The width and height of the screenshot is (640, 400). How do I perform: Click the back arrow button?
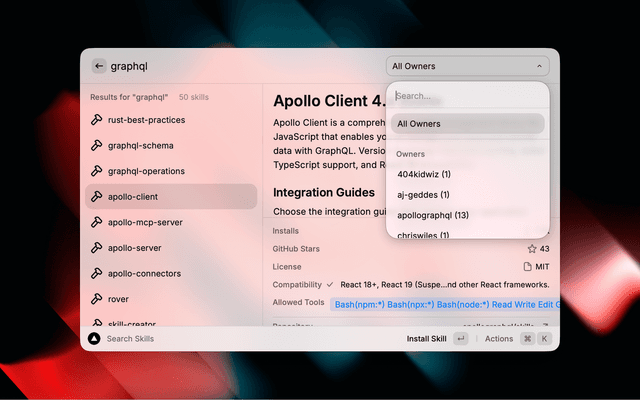point(99,66)
